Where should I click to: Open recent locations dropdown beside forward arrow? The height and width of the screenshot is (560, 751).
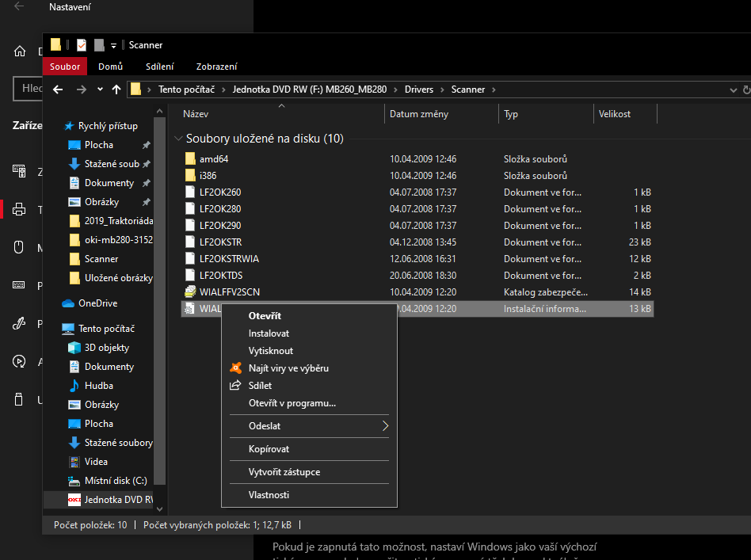click(100, 90)
